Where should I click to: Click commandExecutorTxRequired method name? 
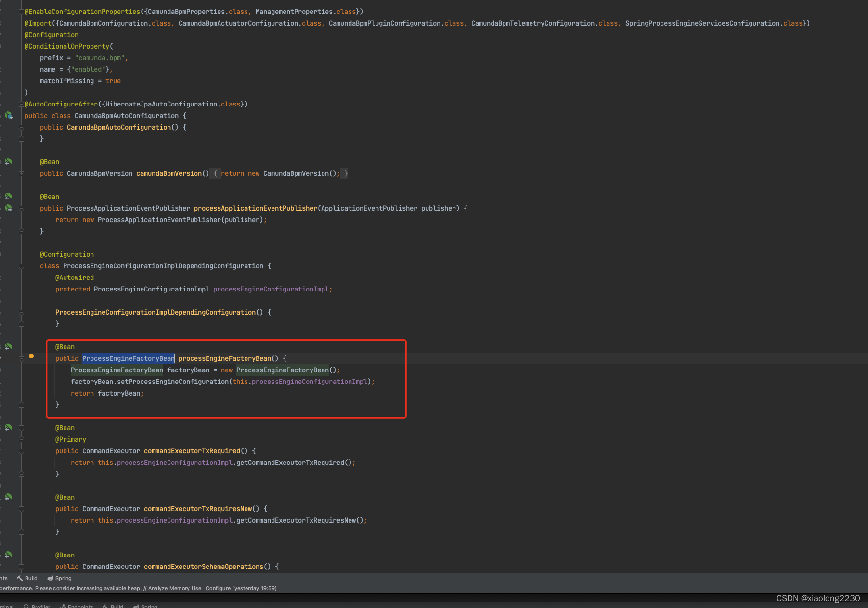tap(192, 451)
